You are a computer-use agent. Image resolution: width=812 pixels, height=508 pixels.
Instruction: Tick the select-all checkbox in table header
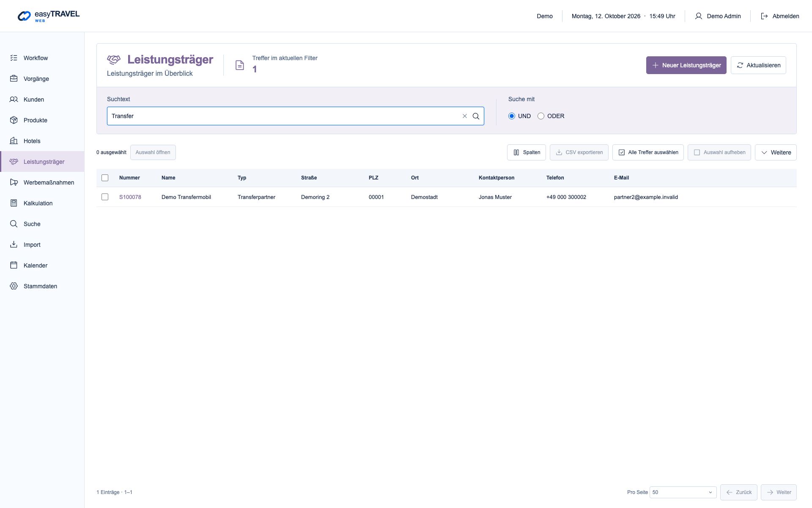(105, 178)
